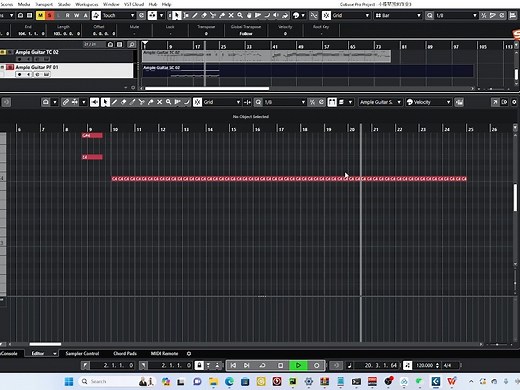Activate the red Solo (S) button
The width and height of the screenshot is (520, 390).
(x=49, y=15)
